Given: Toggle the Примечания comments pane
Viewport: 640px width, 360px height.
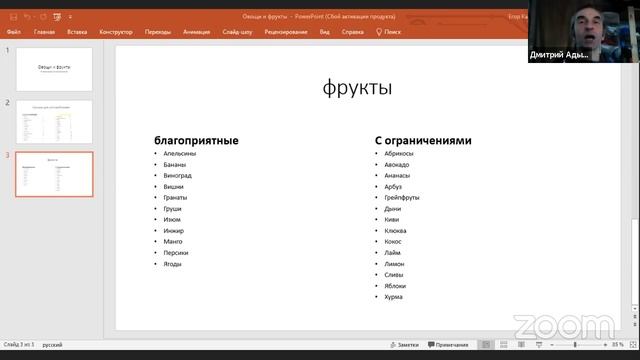Looking at the screenshot, I should pos(448,345).
